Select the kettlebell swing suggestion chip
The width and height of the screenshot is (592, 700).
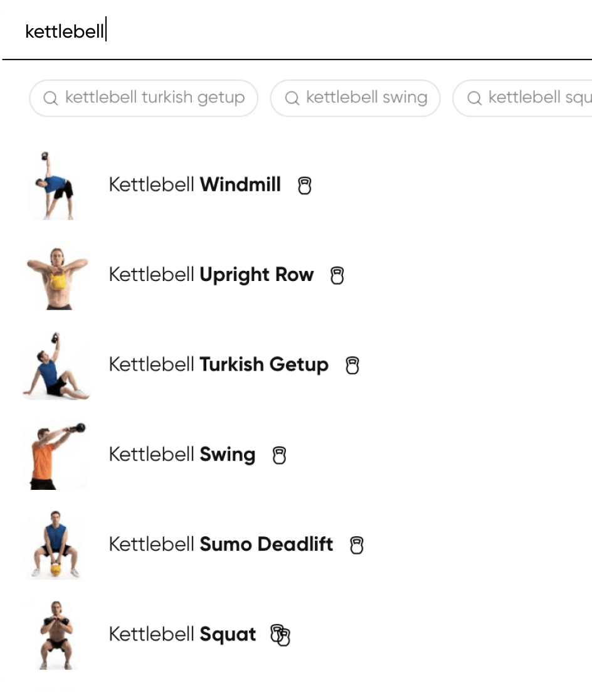355,98
